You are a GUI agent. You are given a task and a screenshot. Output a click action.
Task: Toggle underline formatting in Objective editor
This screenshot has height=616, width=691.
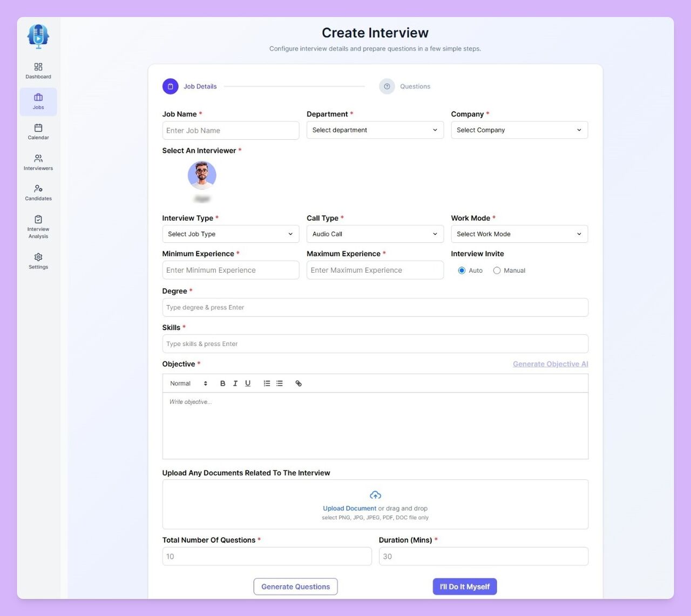click(248, 383)
